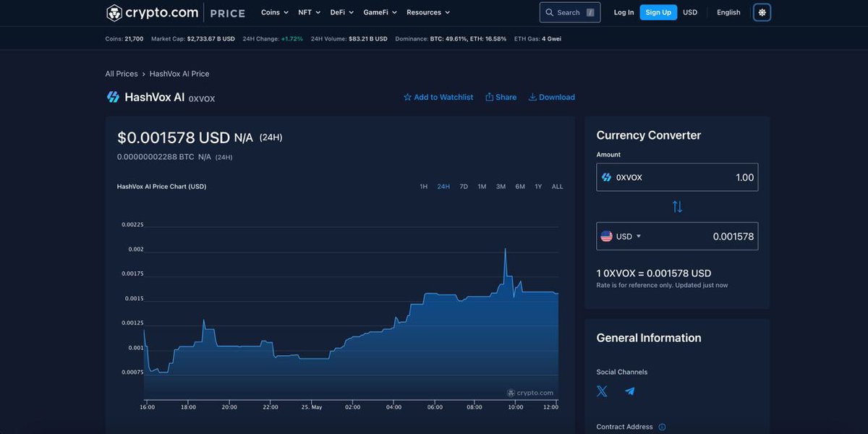Click the 24H Volume $83.21 B USD stat
The image size is (868, 434).
[349, 38]
